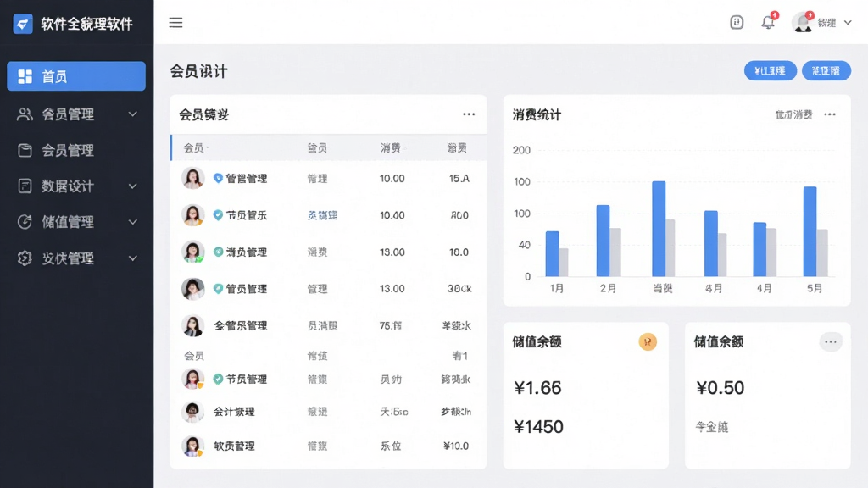Viewport: 868px width, 488px height.
Task: Click the 会员设计 page title
Action: pos(198,71)
